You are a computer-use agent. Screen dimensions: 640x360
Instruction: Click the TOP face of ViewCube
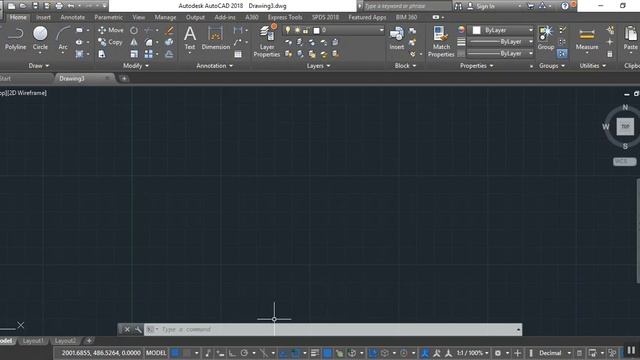tap(625, 127)
